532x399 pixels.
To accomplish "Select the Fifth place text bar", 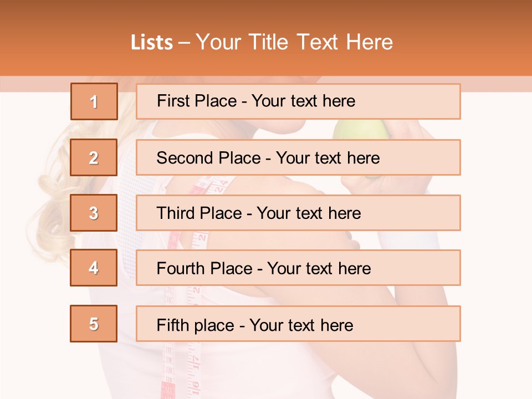I will [298, 324].
